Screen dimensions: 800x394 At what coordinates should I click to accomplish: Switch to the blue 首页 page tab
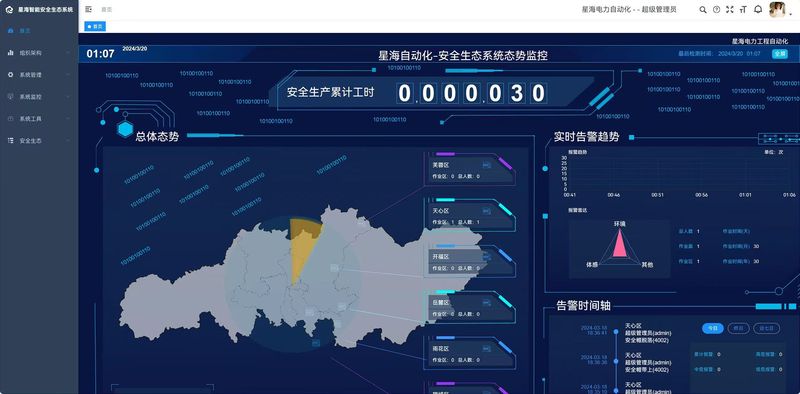95,26
